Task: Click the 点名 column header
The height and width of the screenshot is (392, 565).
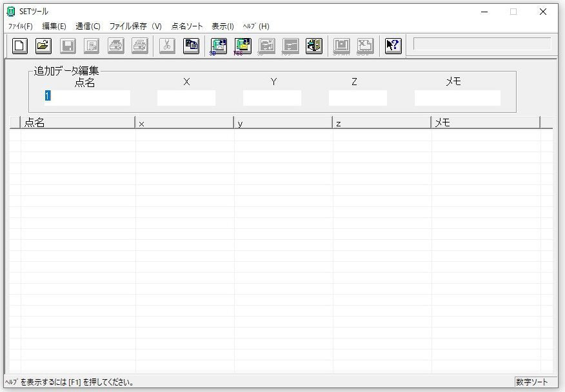Action: (x=77, y=122)
